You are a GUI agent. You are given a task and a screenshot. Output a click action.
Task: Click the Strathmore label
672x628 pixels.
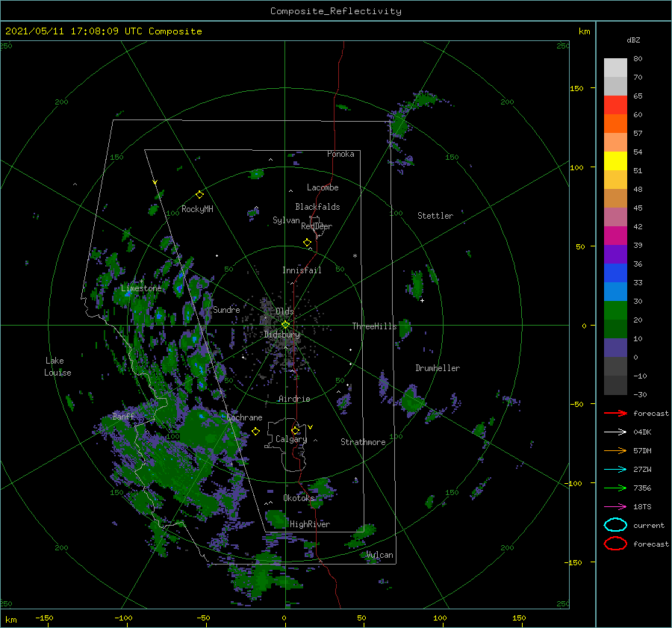[x=363, y=442]
